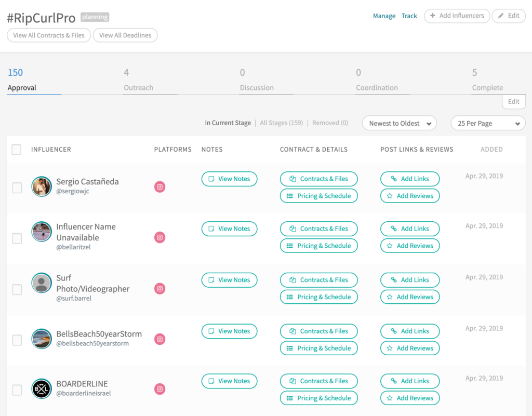Click the Add Influencers button

tap(457, 16)
